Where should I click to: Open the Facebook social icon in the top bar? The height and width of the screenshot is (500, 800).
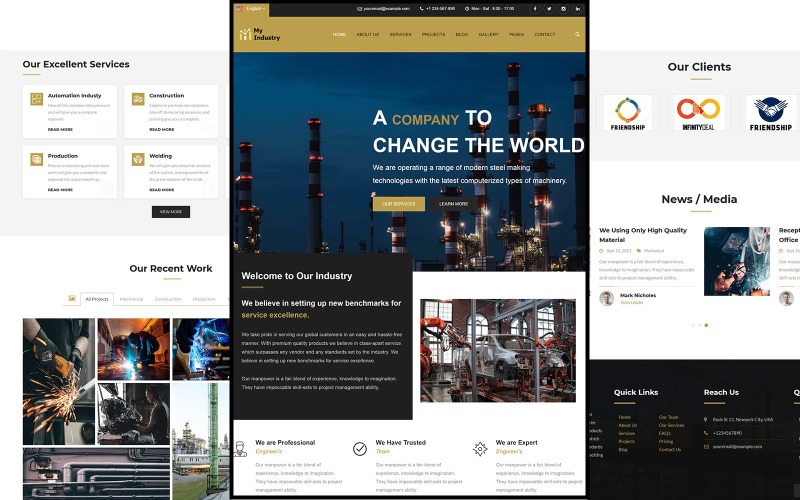tap(535, 9)
